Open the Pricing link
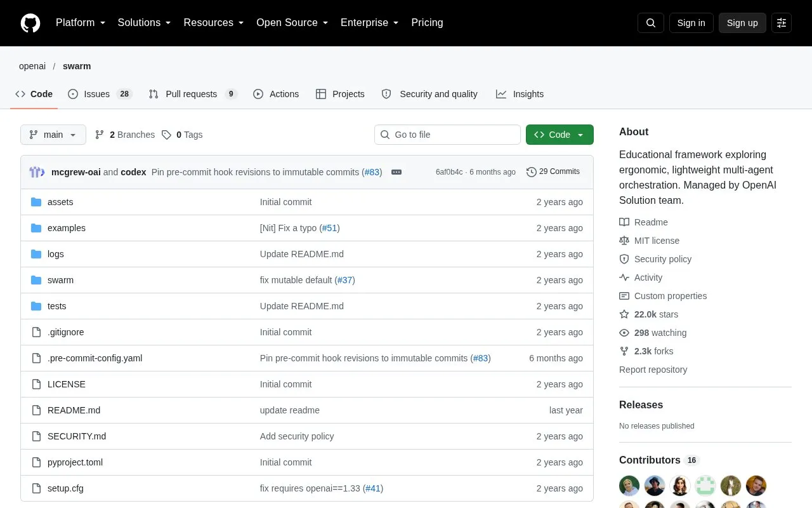 [427, 23]
